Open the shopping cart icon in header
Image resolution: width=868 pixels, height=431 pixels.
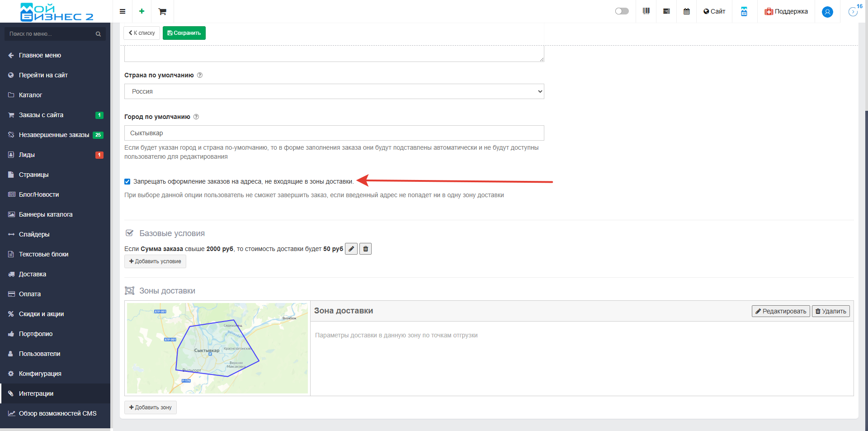162,11
